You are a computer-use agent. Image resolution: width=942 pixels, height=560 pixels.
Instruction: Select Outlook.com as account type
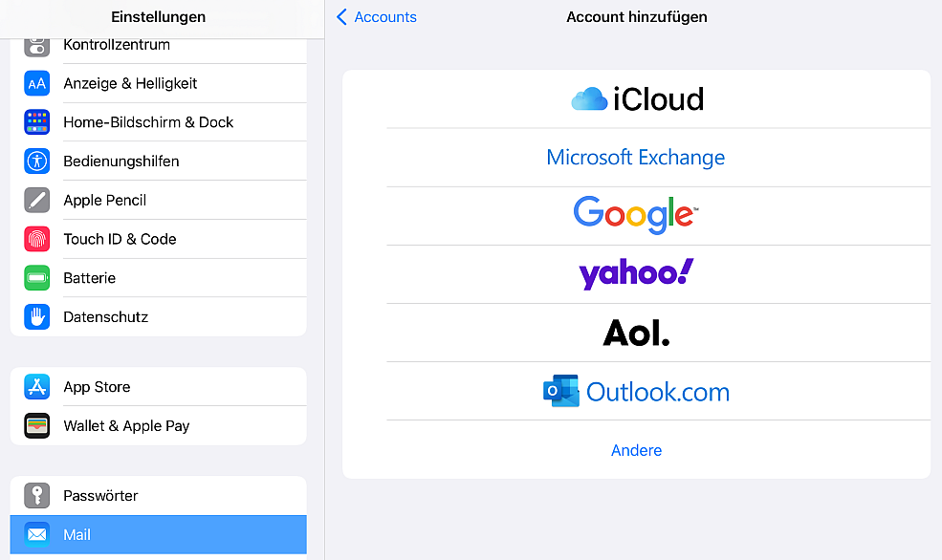point(636,392)
